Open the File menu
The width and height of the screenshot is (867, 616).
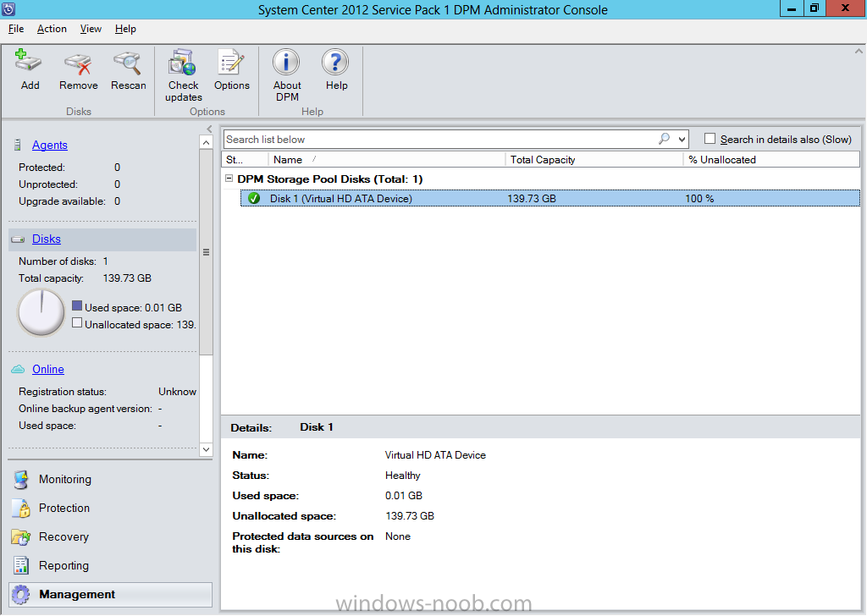[16, 29]
